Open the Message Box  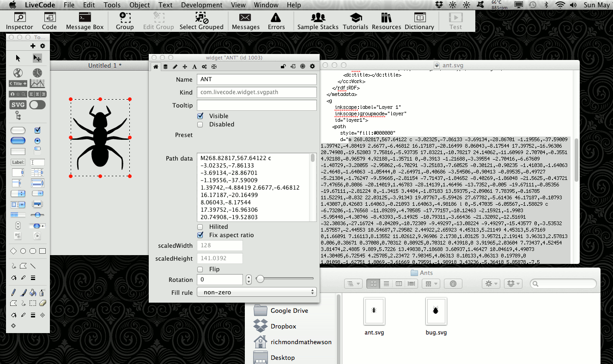click(x=85, y=21)
